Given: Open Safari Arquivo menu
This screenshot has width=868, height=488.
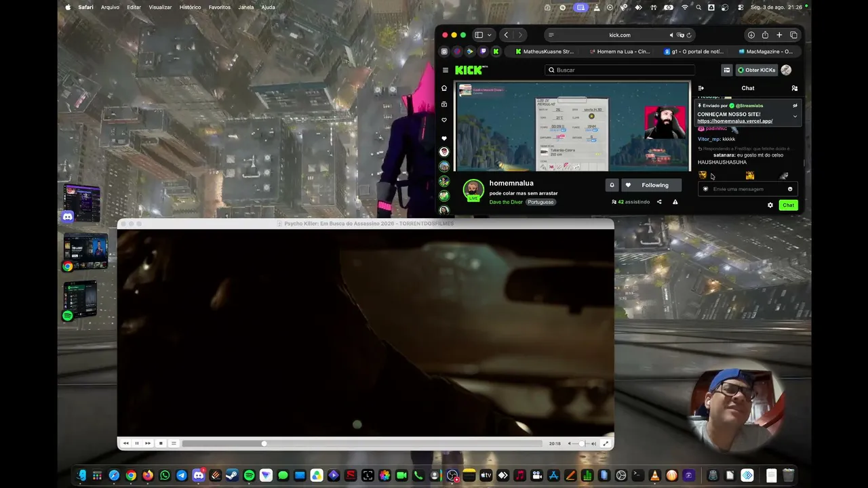Looking at the screenshot, I should pyautogui.click(x=110, y=7).
